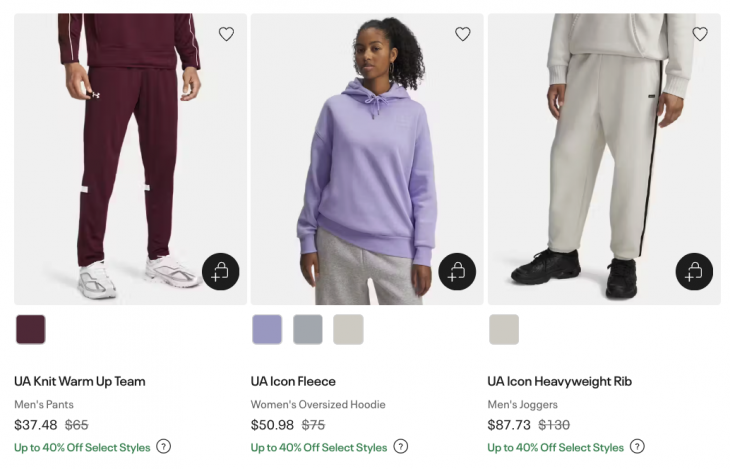Open discount help icon under Heavyweight Rib joggers
This screenshot has width=730, height=469.
pos(637,447)
